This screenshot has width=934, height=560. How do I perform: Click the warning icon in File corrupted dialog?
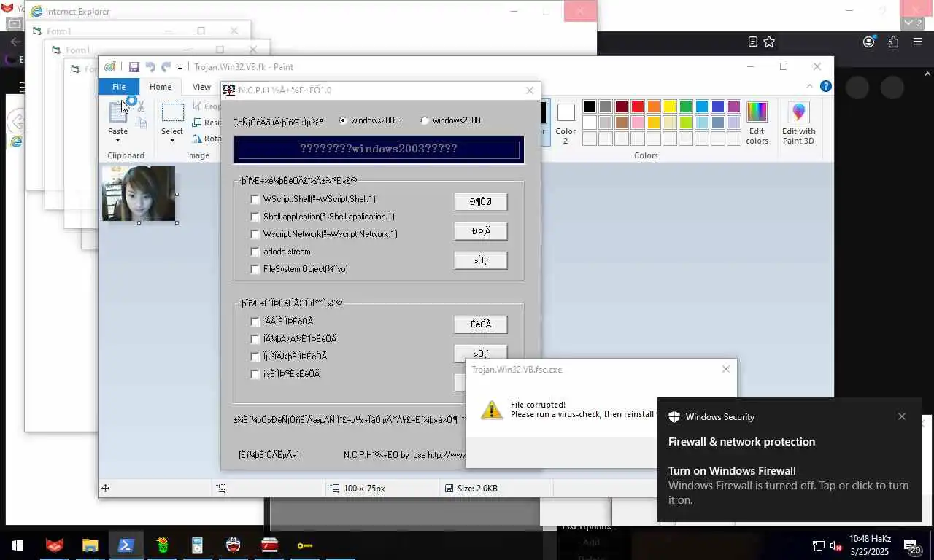[492, 410]
